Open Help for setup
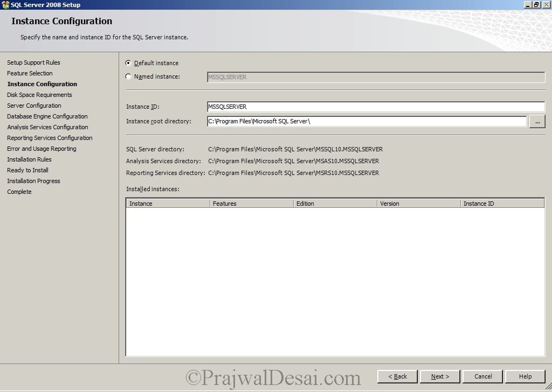The width and height of the screenshot is (552, 392). pyautogui.click(x=525, y=376)
